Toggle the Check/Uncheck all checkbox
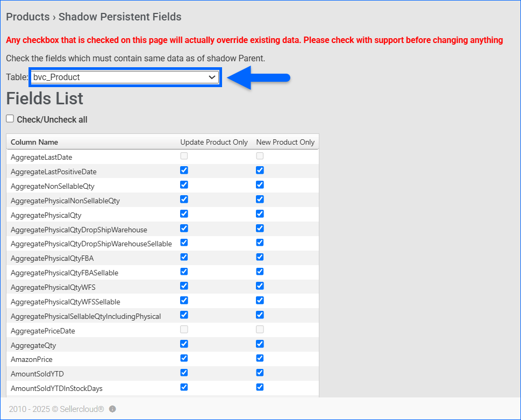Viewport: 521px width, 420px height. pyautogui.click(x=10, y=119)
